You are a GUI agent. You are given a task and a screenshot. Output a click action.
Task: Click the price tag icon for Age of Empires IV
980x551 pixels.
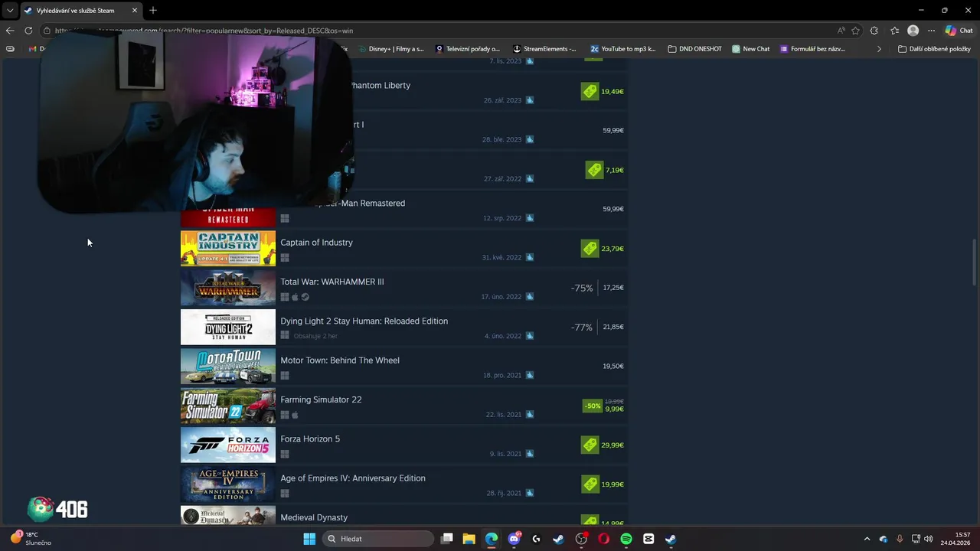coord(590,484)
